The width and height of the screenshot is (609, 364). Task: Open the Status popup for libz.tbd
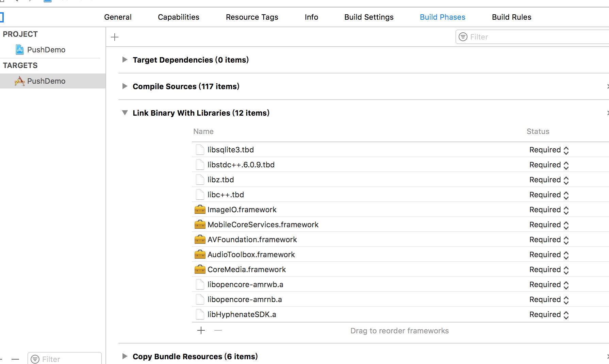(549, 180)
